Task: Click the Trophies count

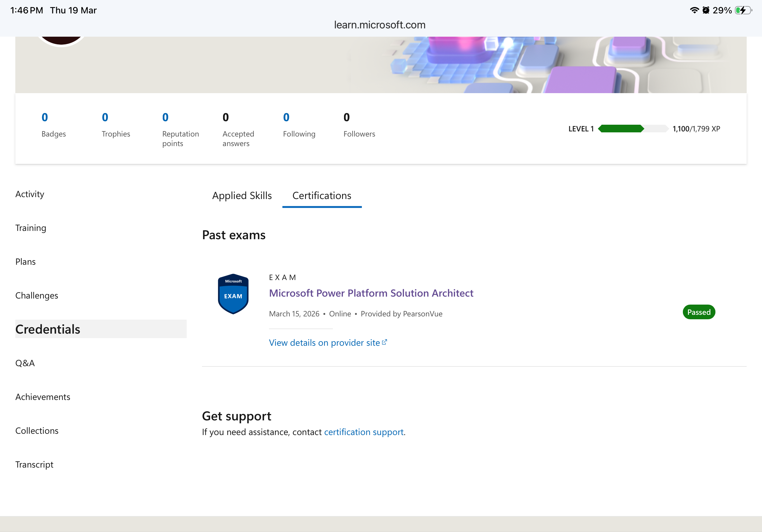Action: pos(105,117)
